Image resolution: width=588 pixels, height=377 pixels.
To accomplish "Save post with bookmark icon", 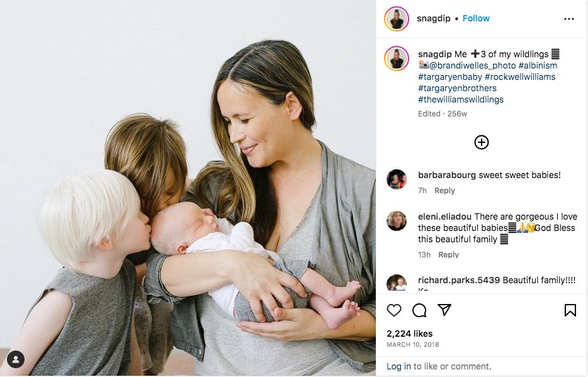I will 570,310.
